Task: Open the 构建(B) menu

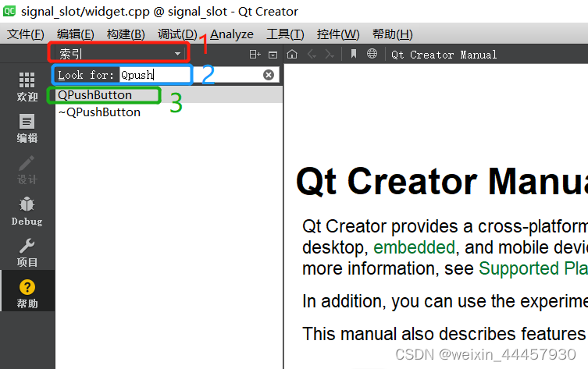Action: (126, 34)
